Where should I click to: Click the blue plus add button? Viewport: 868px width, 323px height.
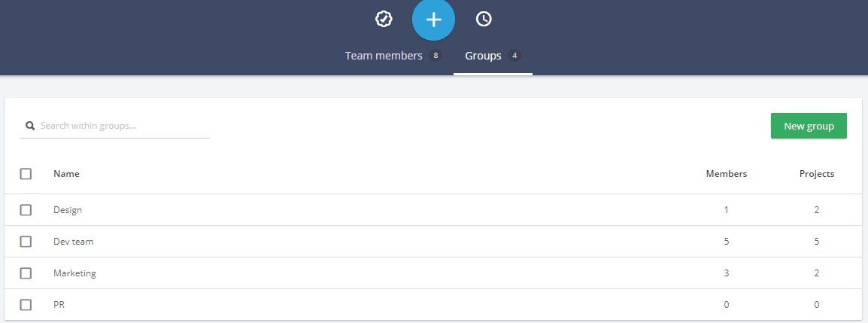(x=433, y=20)
